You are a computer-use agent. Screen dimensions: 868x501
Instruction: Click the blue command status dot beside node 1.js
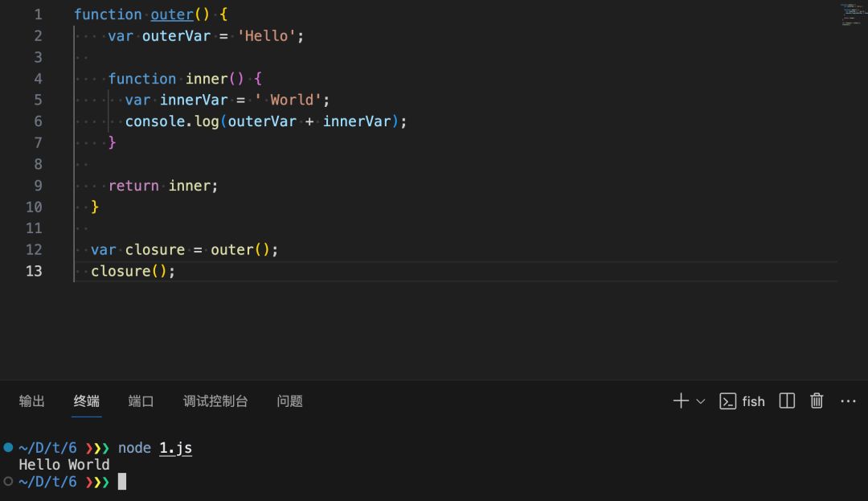tap(8, 447)
